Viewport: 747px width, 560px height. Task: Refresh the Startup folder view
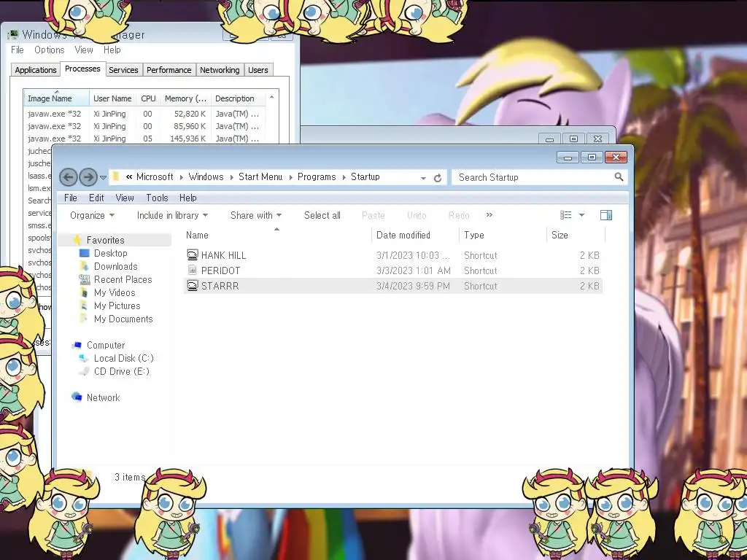coord(438,178)
